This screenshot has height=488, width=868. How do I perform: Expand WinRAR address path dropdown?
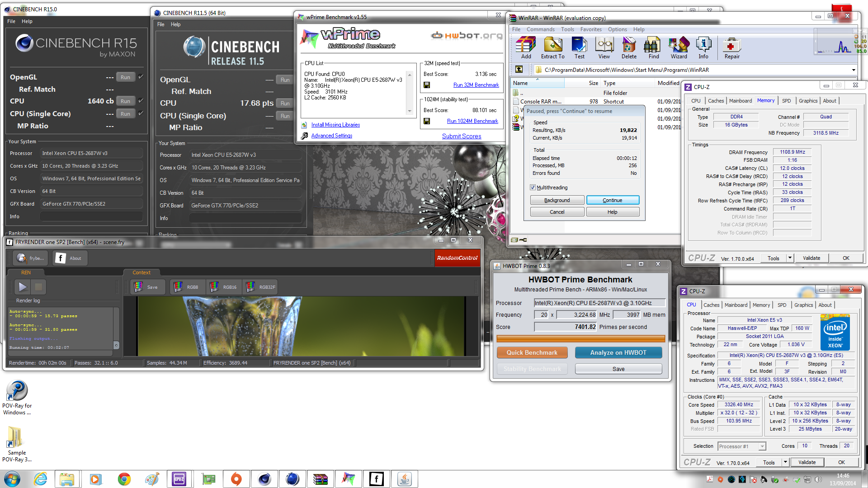pyautogui.click(x=854, y=70)
